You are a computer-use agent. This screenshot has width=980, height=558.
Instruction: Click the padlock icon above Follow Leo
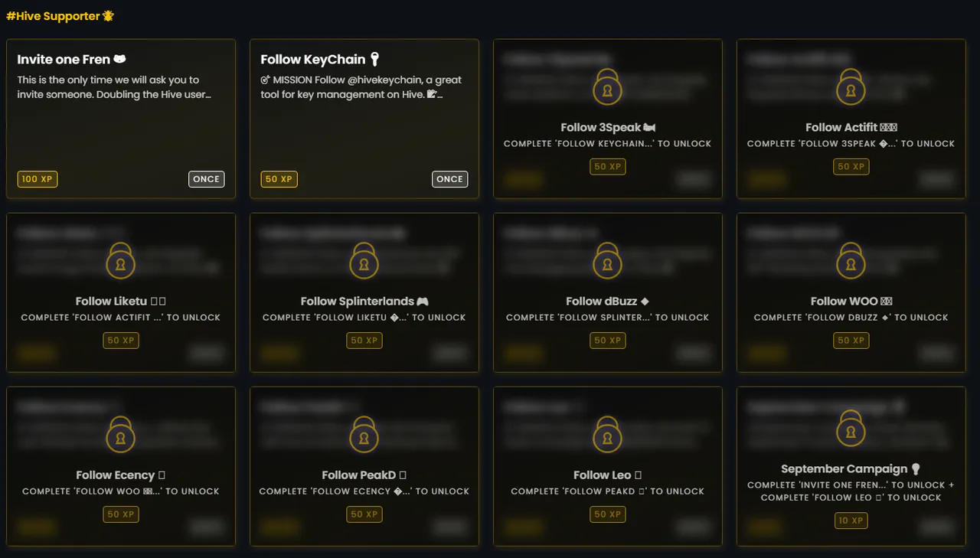click(x=607, y=435)
